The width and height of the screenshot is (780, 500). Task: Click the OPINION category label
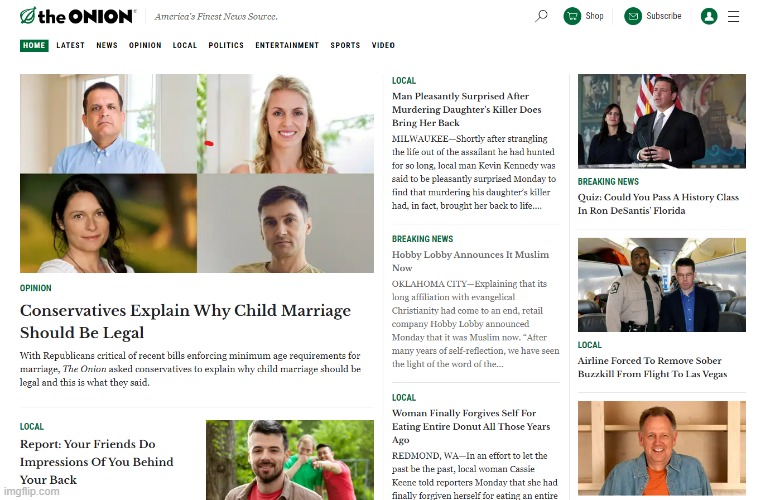pos(35,288)
